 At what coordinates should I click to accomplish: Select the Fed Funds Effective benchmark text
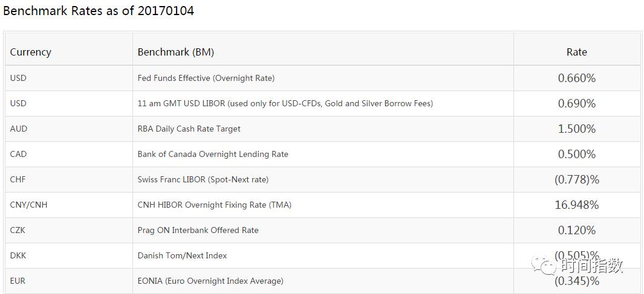pos(206,78)
